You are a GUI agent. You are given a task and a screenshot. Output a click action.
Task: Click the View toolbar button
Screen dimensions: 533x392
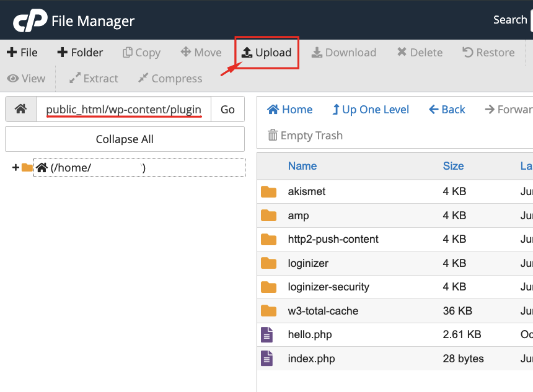point(26,79)
